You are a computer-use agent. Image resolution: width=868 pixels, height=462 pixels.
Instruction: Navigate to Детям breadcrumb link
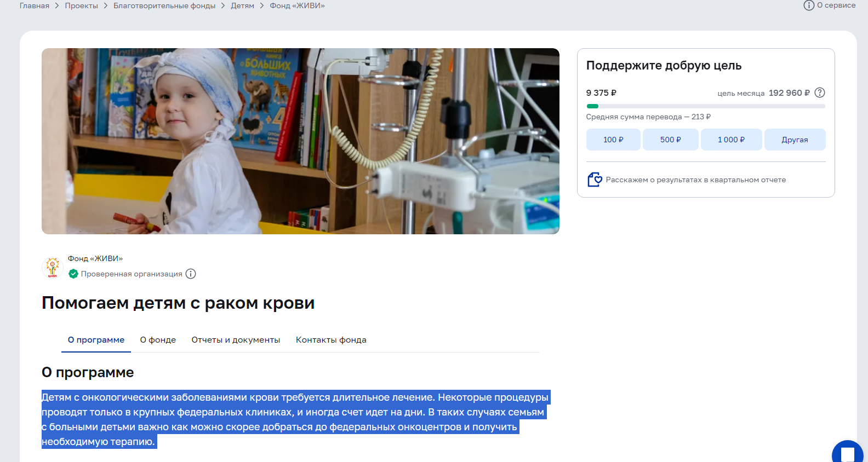242,5
